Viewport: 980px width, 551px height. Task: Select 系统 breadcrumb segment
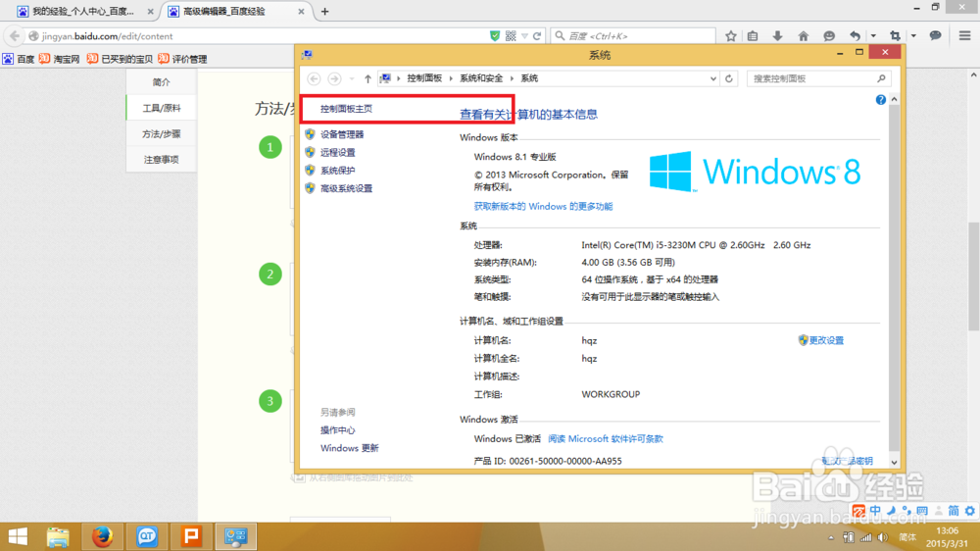(529, 78)
